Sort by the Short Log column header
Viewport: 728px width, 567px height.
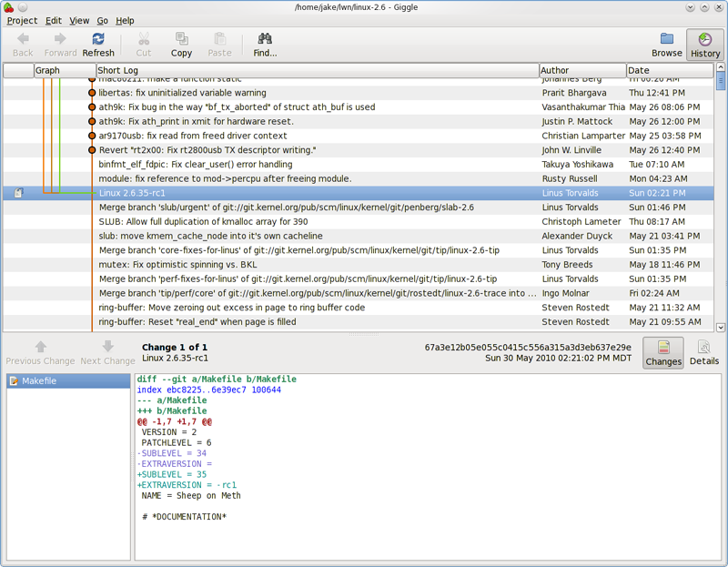coord(318,70)
